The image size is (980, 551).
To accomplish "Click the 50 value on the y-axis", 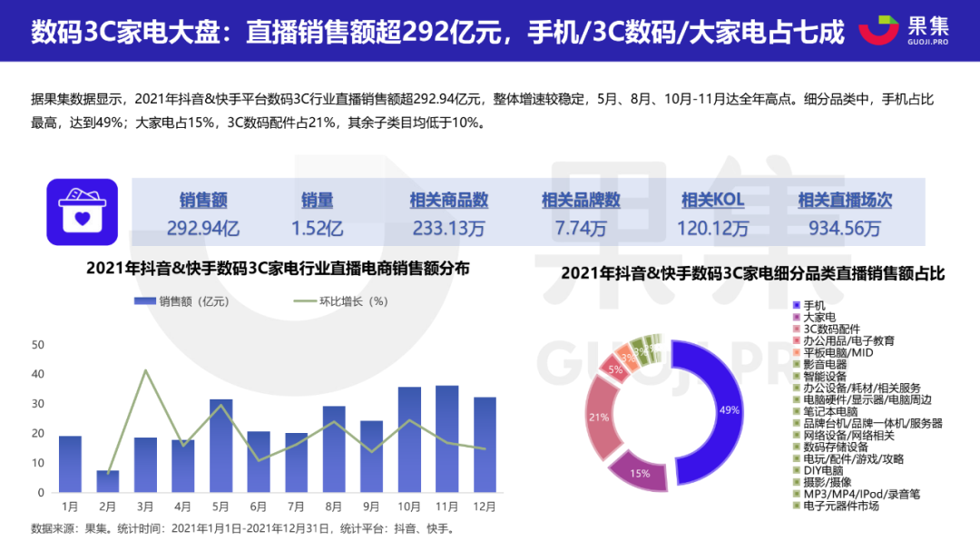I will (38, 345).
